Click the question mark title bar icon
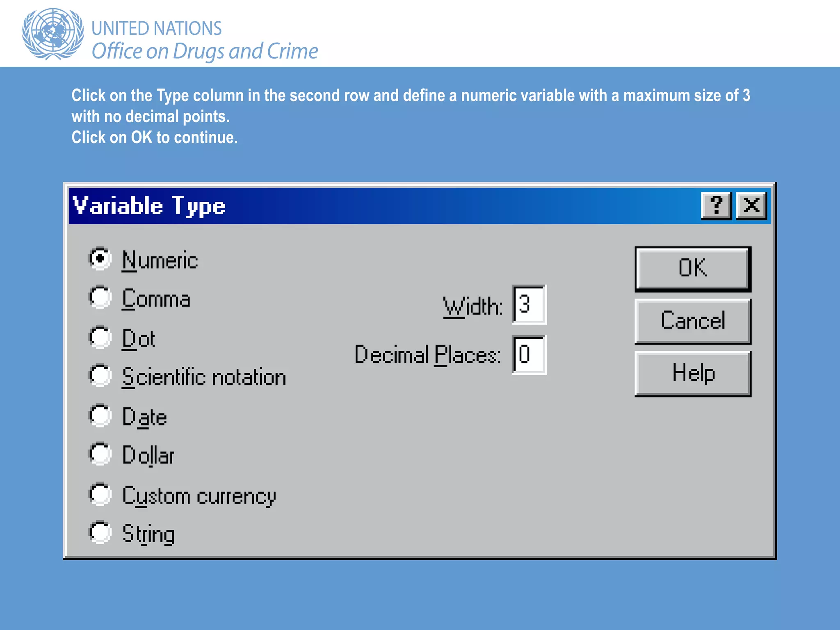This screenshot has width=840, height=630. (x=716, y=205)
